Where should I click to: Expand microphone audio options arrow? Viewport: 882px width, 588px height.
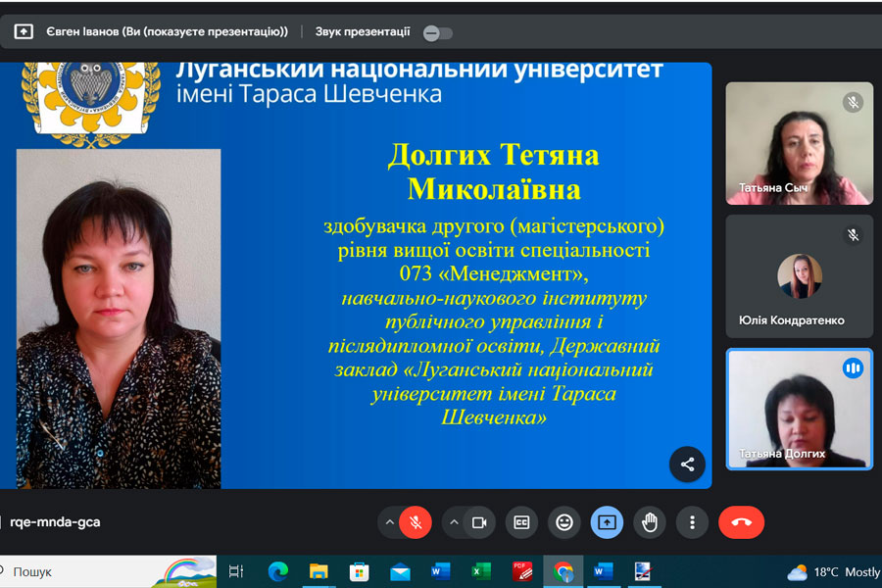(389, 522)
